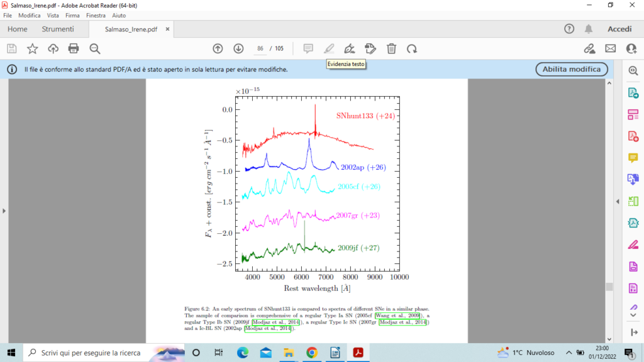Screen dimensions: 644x362
Task: Select the highlight text tool
Action: pyautogui.click(x=329, y=48)
